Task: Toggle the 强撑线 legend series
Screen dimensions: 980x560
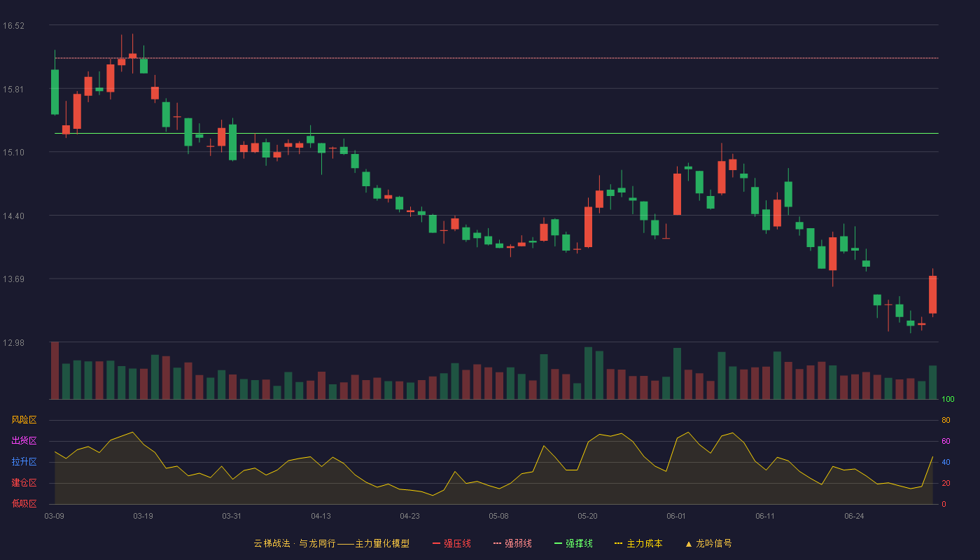Action: click(573, 543)
